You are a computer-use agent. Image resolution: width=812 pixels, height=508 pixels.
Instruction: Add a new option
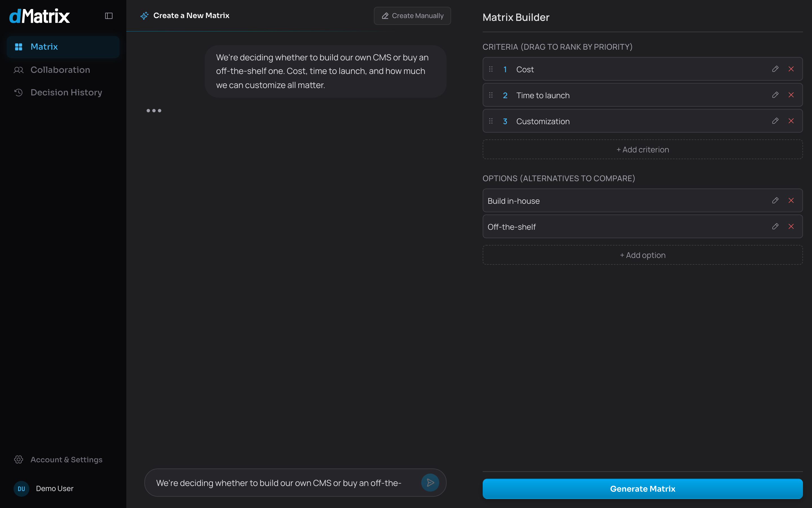click(x=642, y=255)
